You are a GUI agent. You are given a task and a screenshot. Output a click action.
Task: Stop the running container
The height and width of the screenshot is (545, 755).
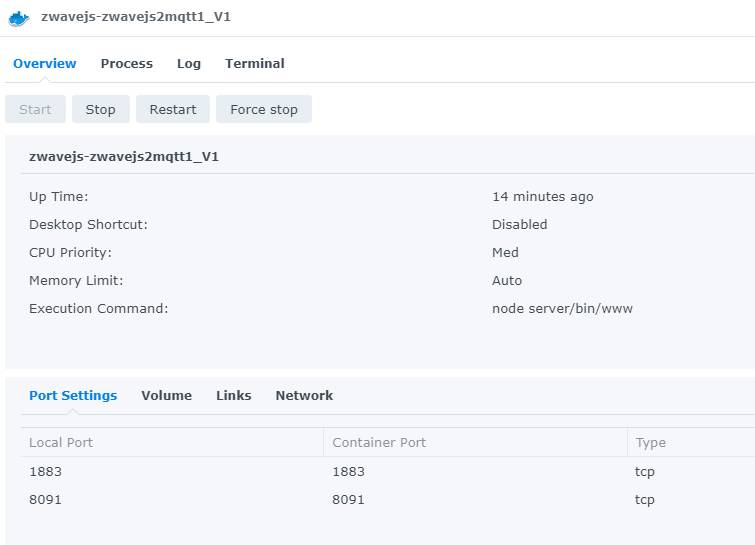[x=101, y=109]
